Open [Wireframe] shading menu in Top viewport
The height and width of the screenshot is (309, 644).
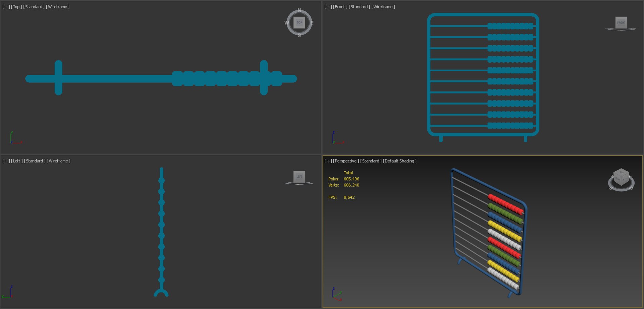pyautogui.click(x=58, y=7)
